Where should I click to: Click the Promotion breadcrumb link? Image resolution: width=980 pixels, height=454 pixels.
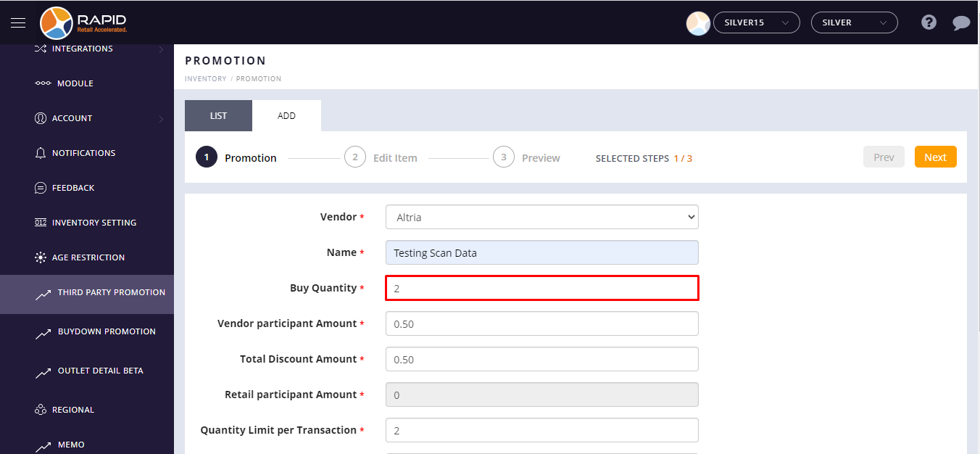(259, 78)
